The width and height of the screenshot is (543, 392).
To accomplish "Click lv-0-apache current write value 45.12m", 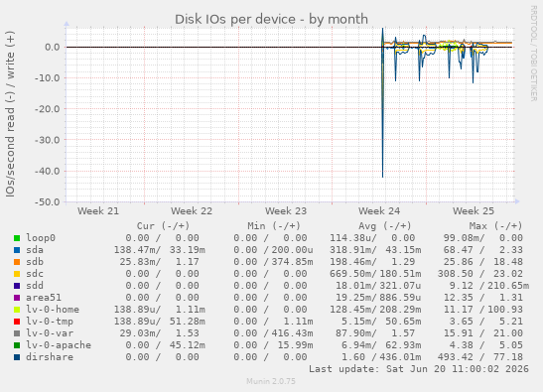I will point(188,345).
